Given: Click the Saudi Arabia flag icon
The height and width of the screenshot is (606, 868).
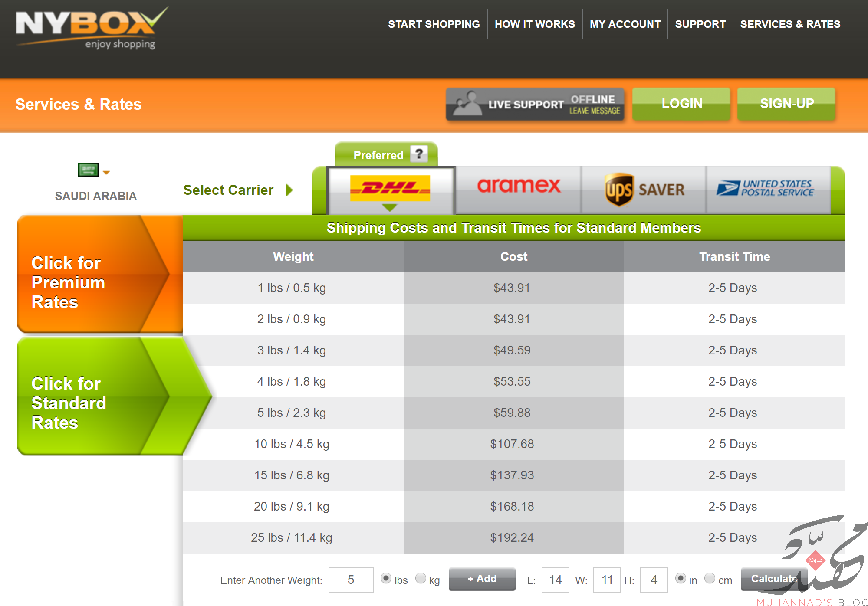Looking at the screenshot, I should tap(89, 170).
